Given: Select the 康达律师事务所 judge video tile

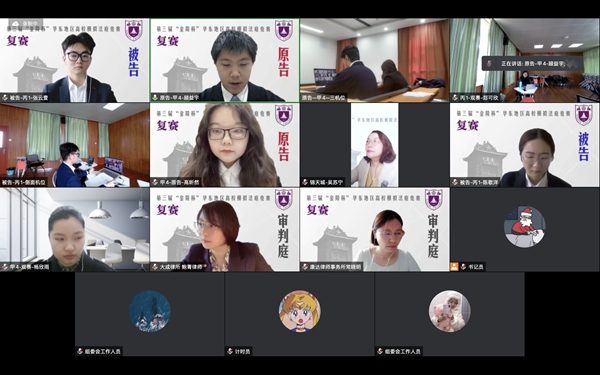Looking at the screenshot, I should tap(375, 230).
